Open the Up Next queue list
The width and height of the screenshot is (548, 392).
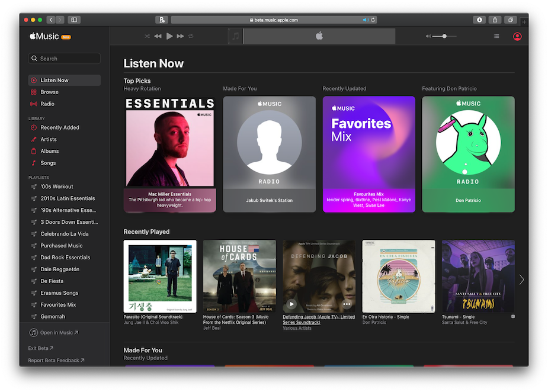click(496, 36)
